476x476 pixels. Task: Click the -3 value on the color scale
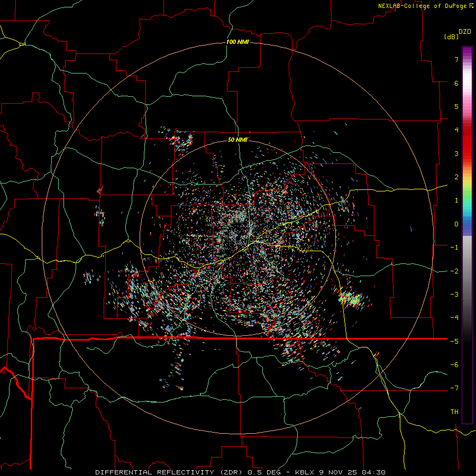click(454, 295)
